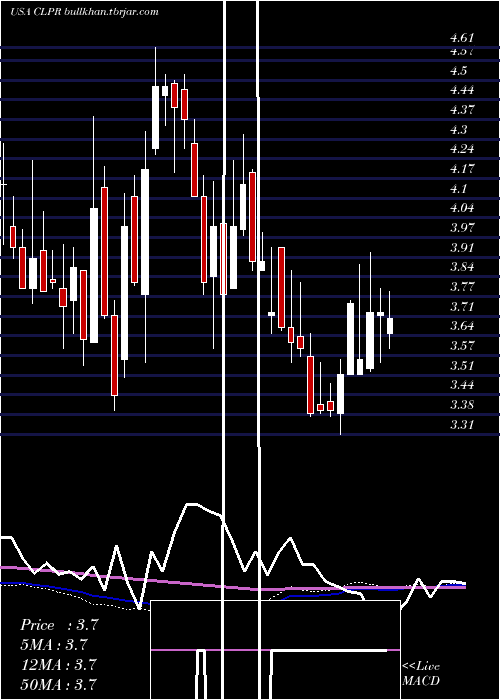Click the 3.84 price axis label
The image size is (500, 700).
[462, 267]
